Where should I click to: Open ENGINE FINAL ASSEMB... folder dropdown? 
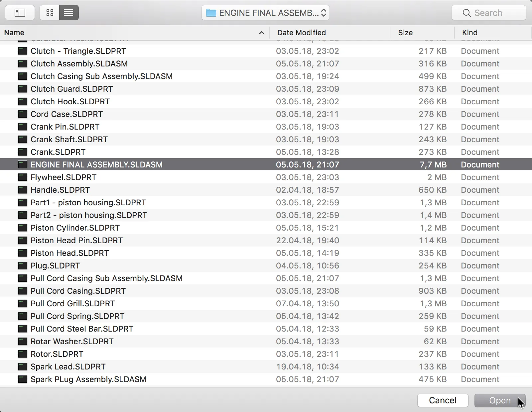tap(266, 13)
